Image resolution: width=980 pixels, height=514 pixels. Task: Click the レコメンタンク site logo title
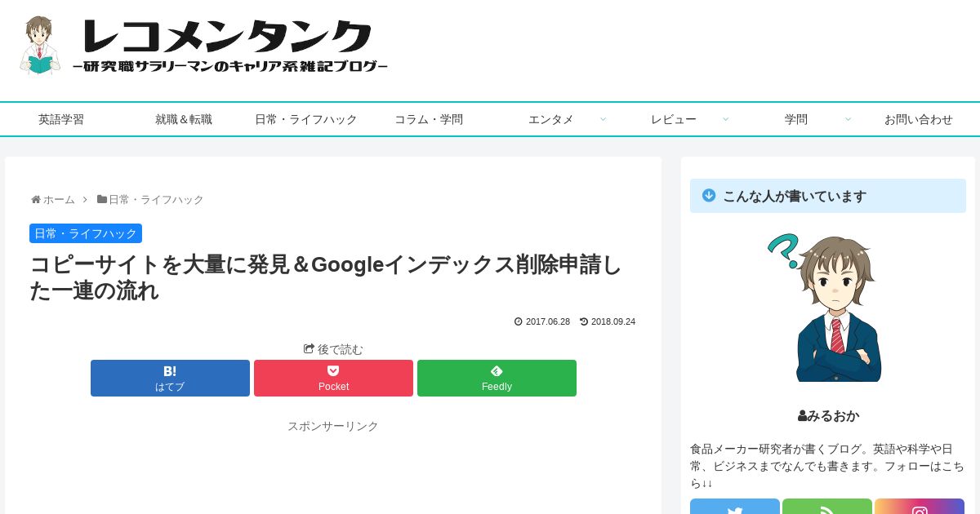pyautogui.click(x=229, y=38)
